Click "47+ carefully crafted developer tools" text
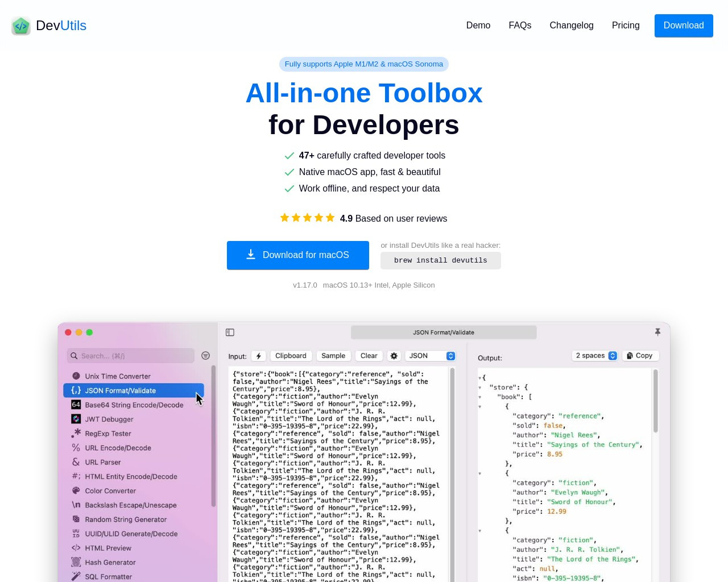 (372, 156)
